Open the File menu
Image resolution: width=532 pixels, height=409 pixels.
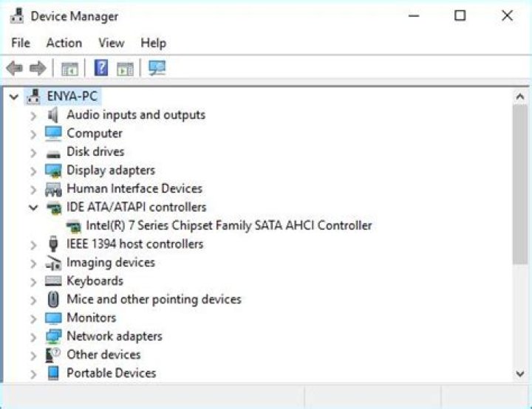21,43
